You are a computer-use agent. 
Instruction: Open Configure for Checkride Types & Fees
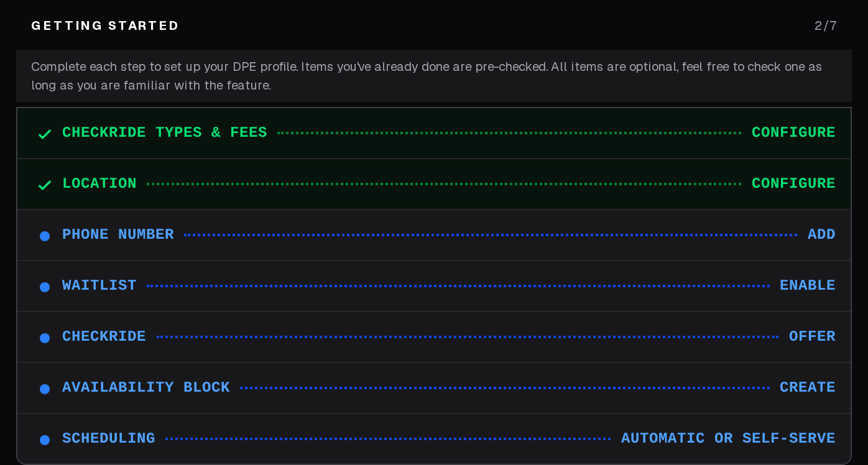point(793,132)
